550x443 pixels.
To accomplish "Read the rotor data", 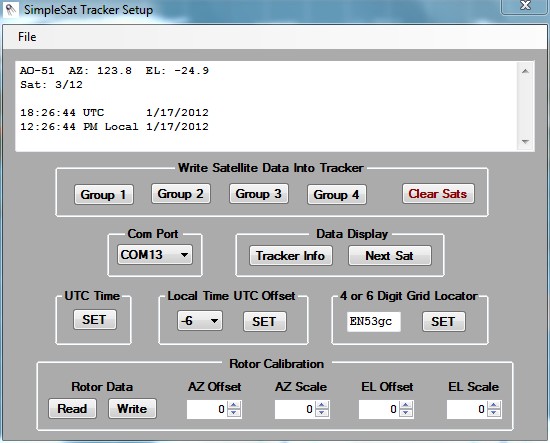I will (x=72, y=409).
